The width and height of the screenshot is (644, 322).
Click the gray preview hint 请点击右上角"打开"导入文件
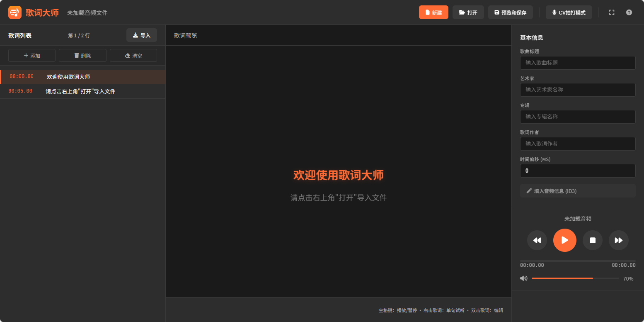point(339,198)
